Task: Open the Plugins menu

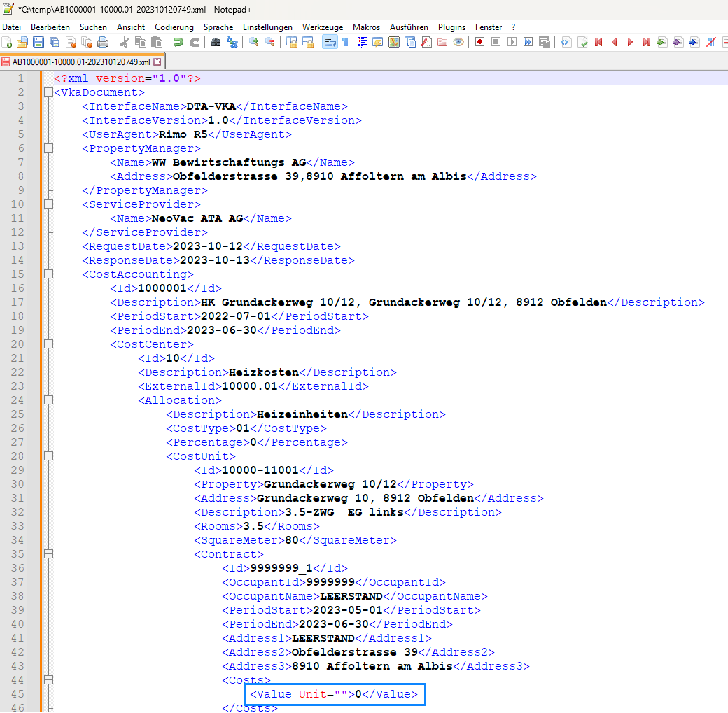Action: (x=451, y=27)
